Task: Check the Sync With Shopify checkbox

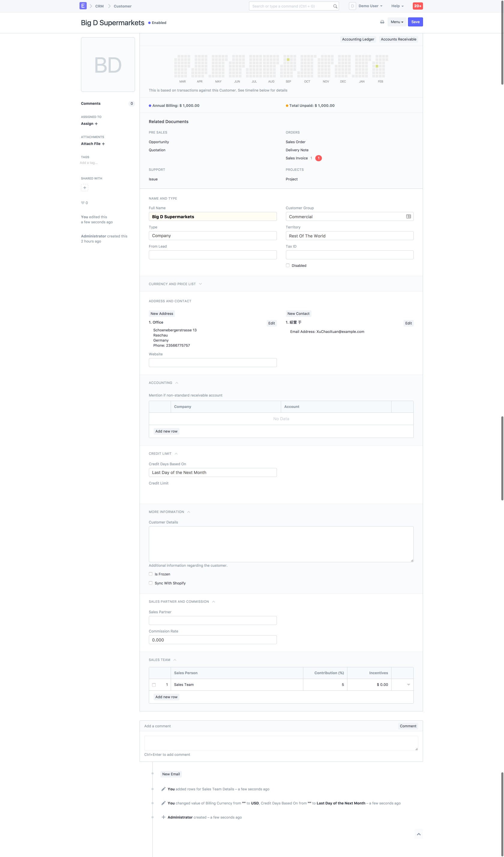Action: tap(151, 583)
